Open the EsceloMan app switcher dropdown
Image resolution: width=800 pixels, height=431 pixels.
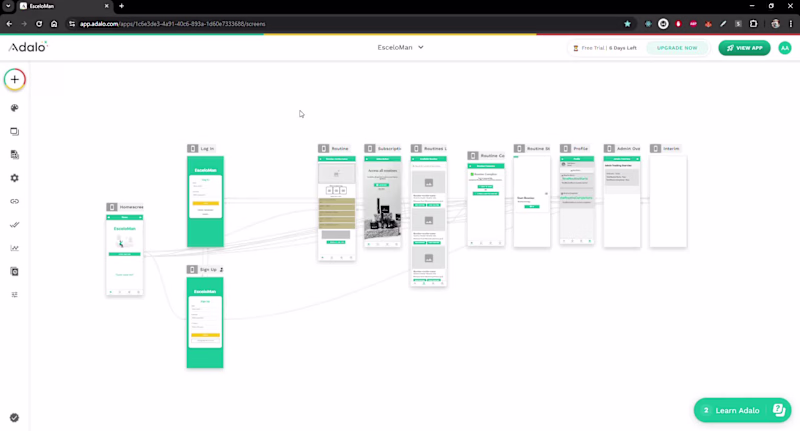(x=400, y=47)
